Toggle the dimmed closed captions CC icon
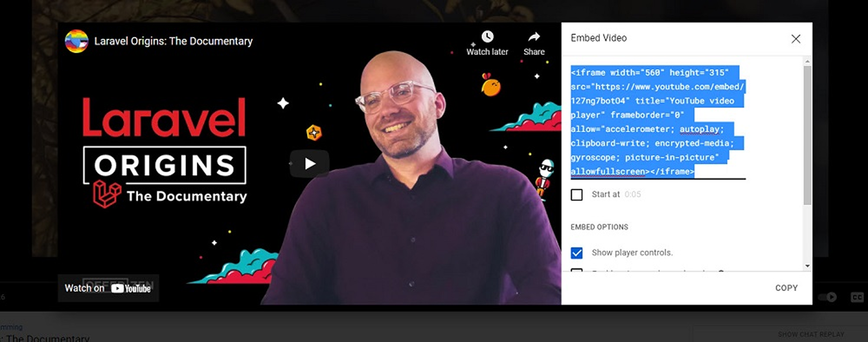The height and width of the screenshot is (342, 868). point(857,297)
